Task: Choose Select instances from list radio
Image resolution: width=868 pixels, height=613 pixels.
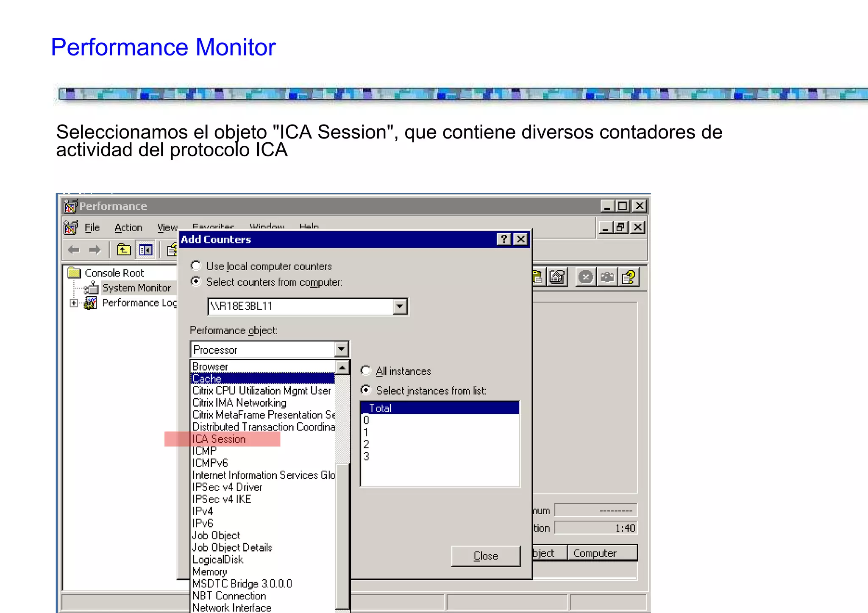Action: point(366,390)
